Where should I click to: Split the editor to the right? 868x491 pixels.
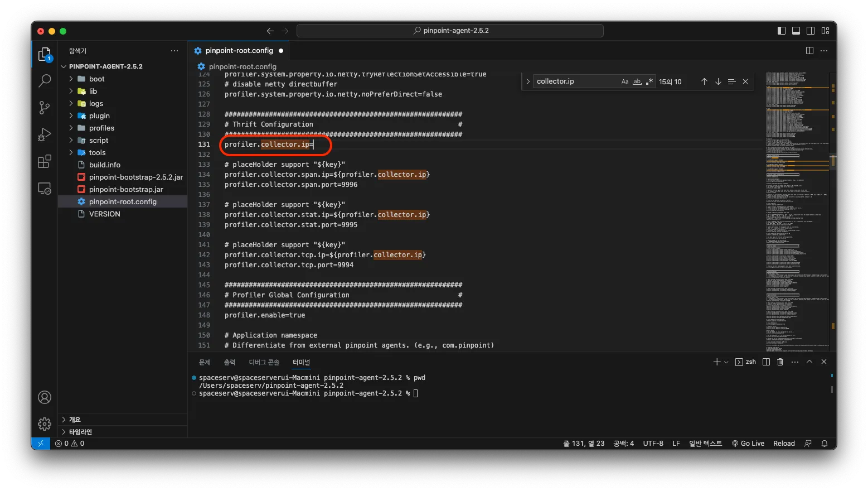tap(809, 51)
